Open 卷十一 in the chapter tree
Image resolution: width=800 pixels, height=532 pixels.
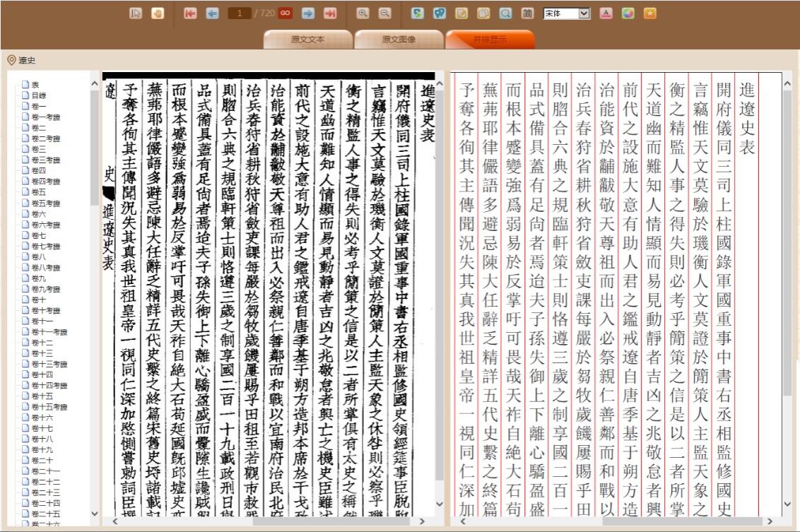point(42,321)
